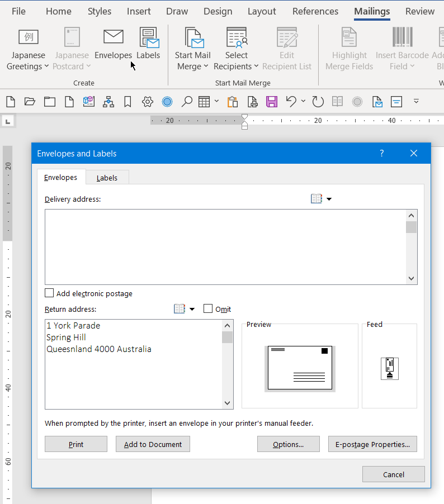Click the purple save floppy icon
Image resolution: width=444 pixels, height=504 pixels.
[272, 102]
